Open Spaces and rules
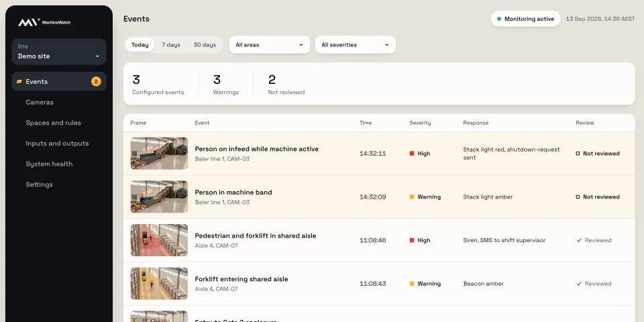This screenshot has height=322, width=644. point(54,123)
